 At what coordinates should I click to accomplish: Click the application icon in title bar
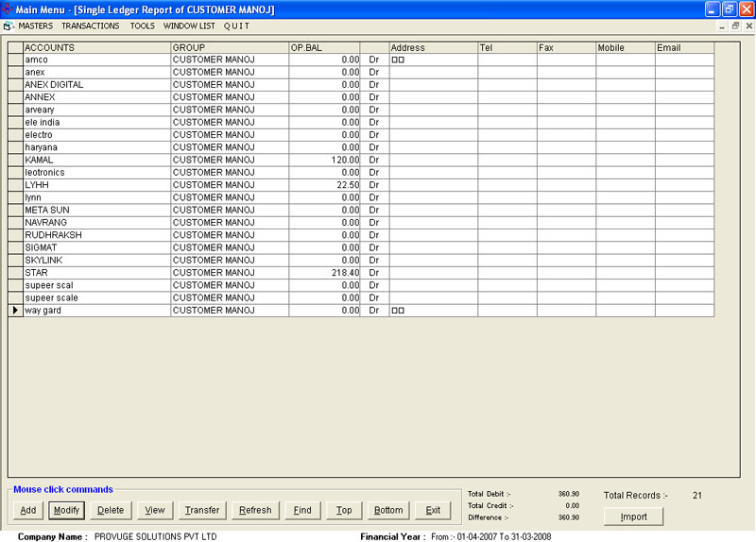pyautogui.click(x=8, y=8)
